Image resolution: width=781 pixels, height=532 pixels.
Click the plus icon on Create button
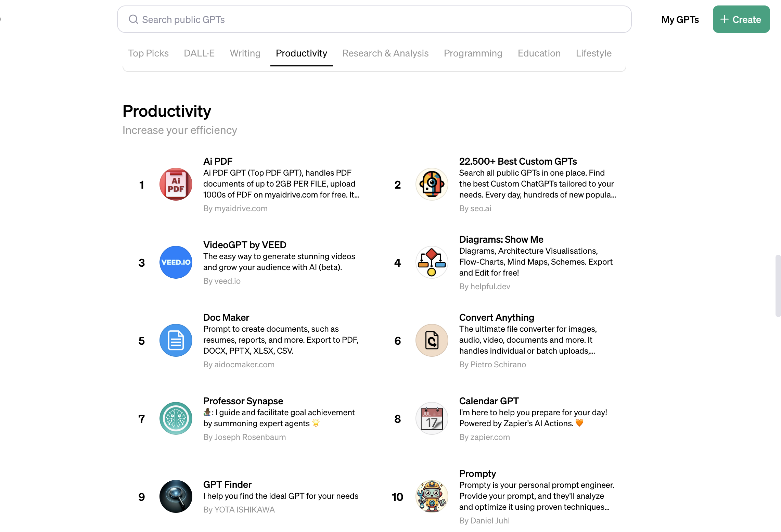(x=724, y=19)
